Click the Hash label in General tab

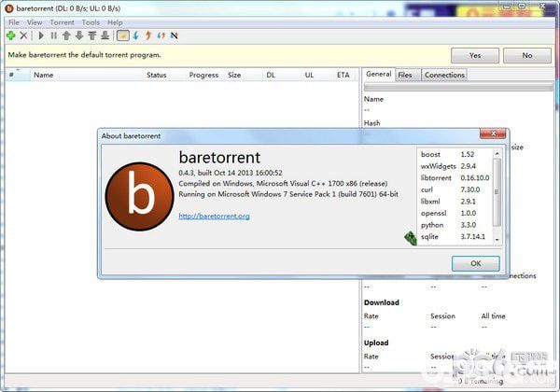(371, 123)
